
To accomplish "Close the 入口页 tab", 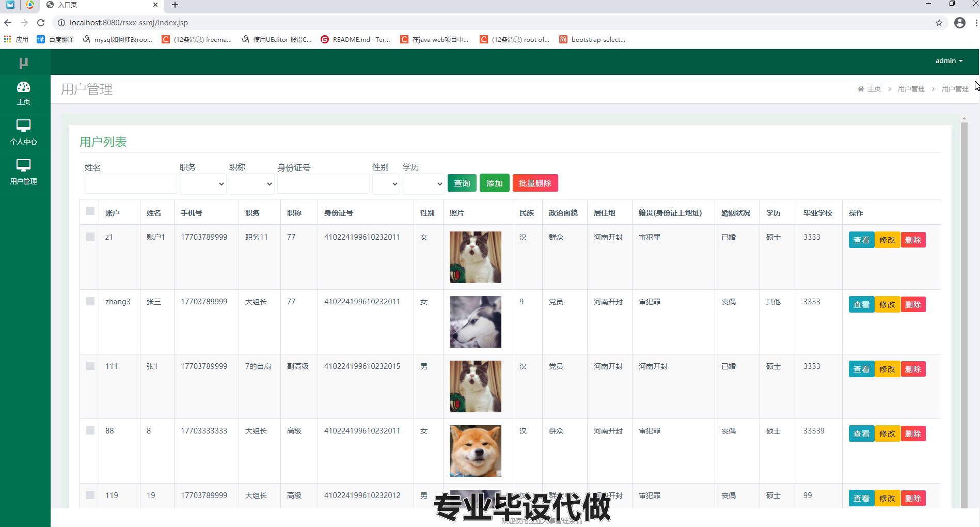I will tap(155, 5).
